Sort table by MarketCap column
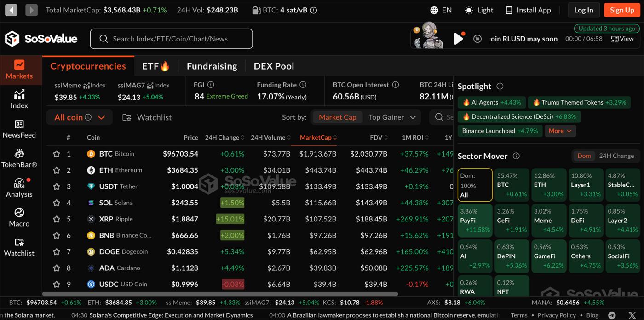This screenshot has width=644, height=320. [318, 137]
